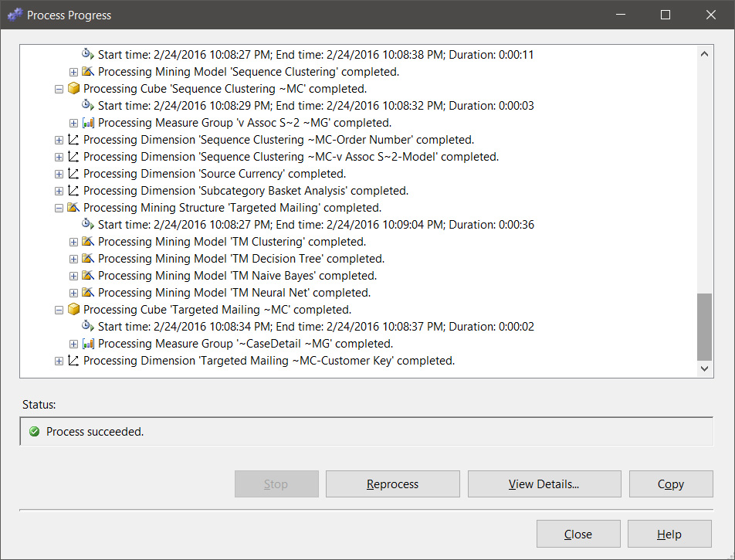Click the dimension icon for 'Source Currency'
Image resolution: width=735 pixels, height=560 pixels.
(x=73, y=173)
